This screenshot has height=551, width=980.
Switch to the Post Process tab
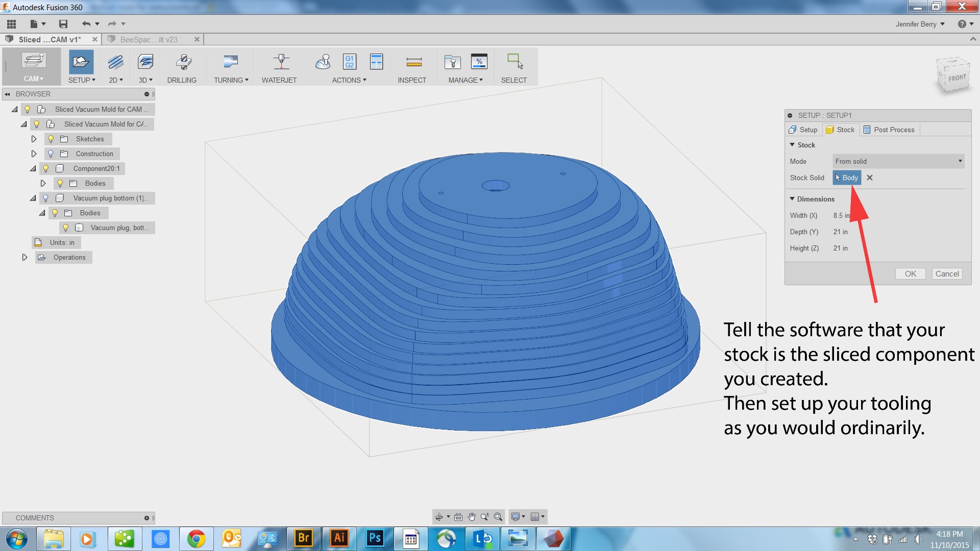tap(889, 130)
